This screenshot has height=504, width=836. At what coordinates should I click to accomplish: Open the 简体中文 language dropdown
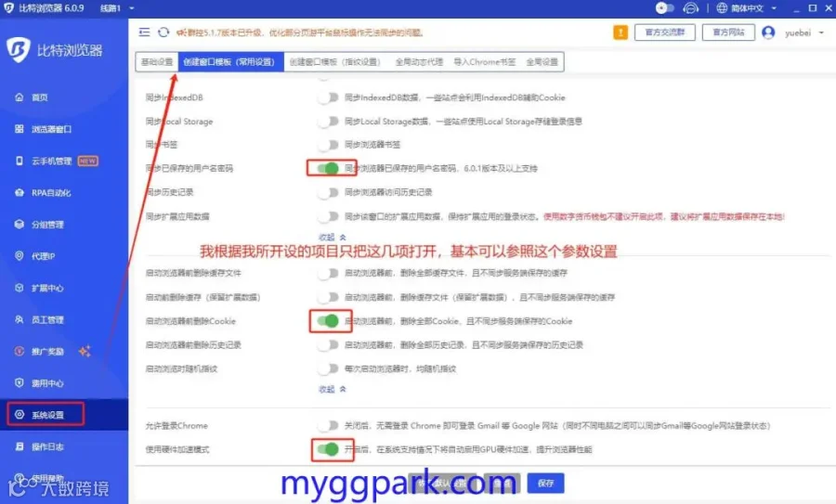(x=747, y=8)
